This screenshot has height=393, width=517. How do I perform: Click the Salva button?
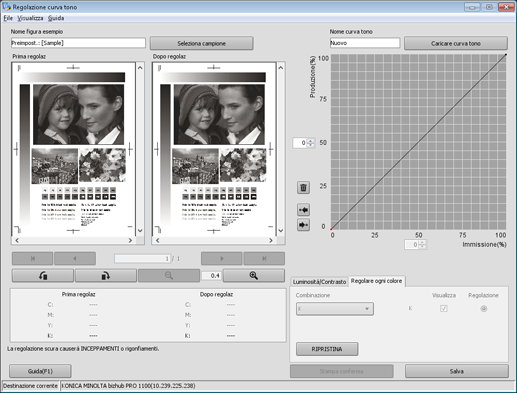click(456, 371)
